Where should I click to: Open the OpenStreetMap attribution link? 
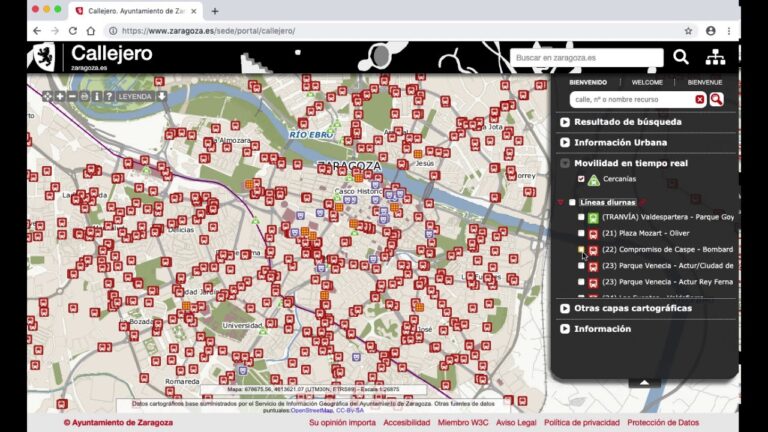pyautogui.click(x=312, y=410)
